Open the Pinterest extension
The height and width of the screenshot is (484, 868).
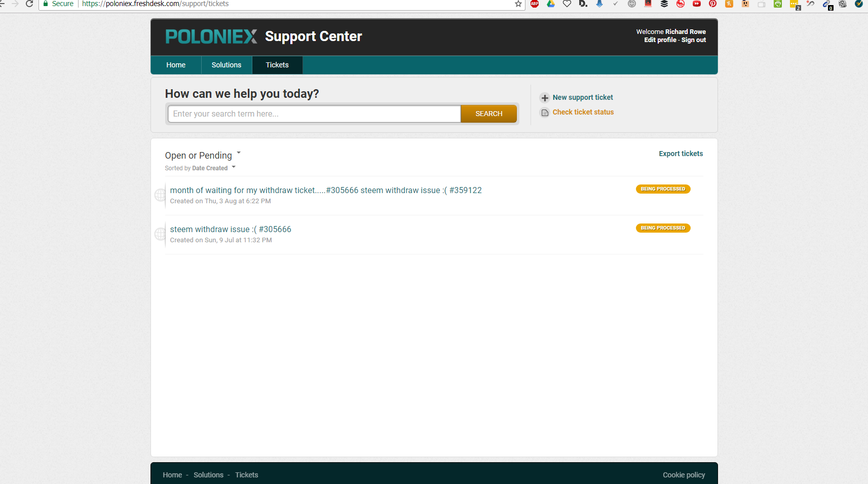click(x=713, y=4)
